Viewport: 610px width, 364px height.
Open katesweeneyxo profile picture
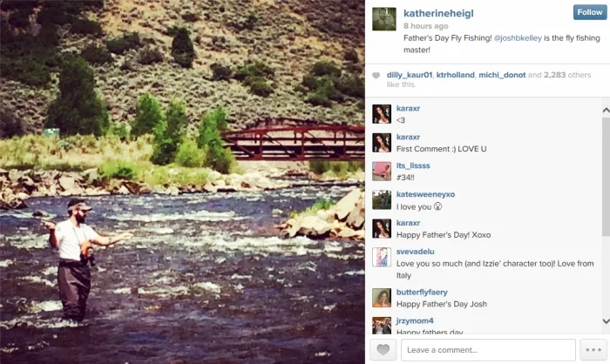(382, 200)
